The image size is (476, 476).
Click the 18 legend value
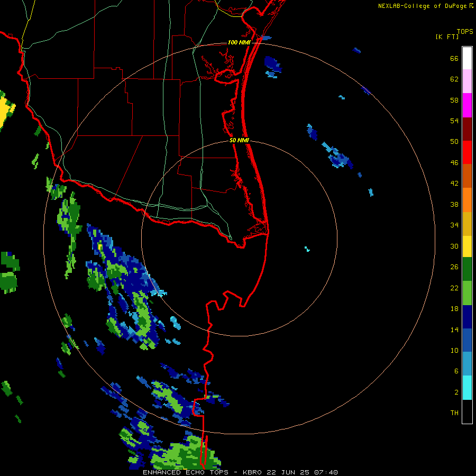click(x=454, y=309)
